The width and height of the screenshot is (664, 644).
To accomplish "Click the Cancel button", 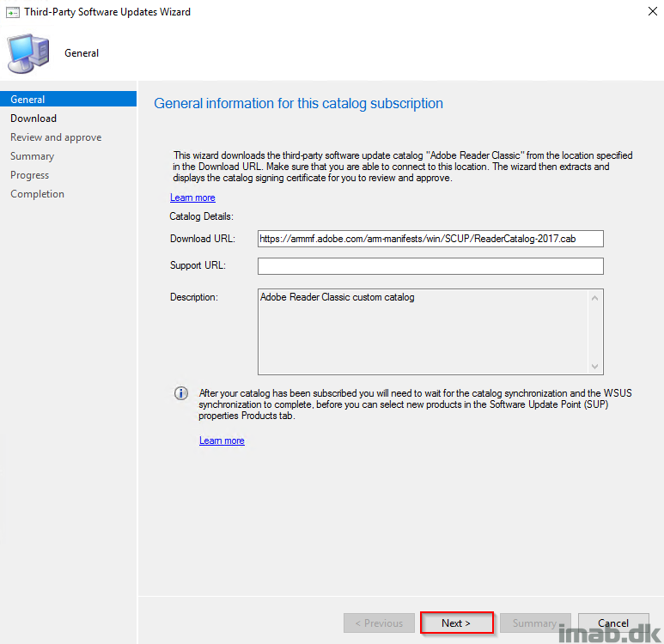I will [613, 623].
